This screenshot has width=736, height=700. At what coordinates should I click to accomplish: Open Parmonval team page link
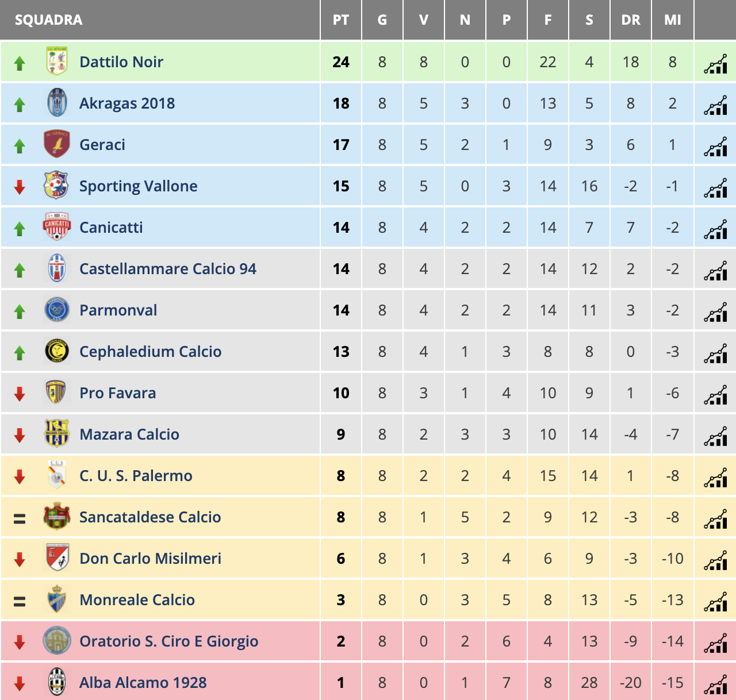(x=118, y=310)
